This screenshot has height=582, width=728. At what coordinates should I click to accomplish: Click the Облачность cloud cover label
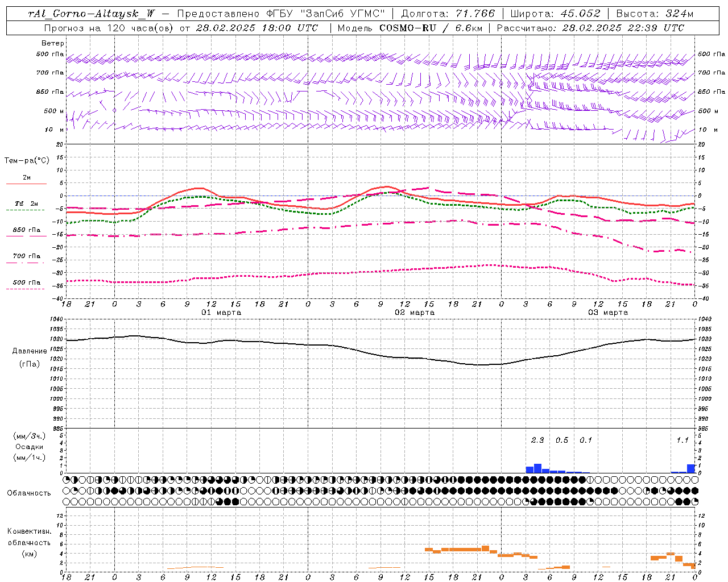click(x=29, y=493)
